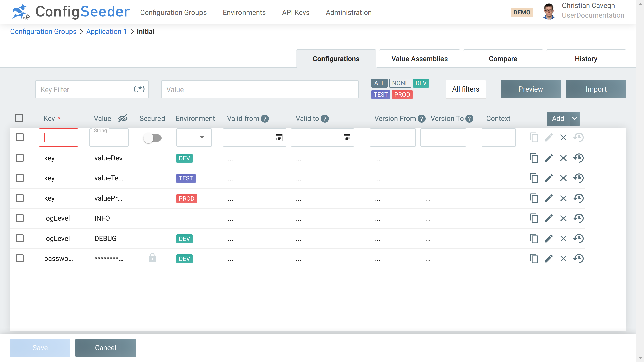Open the Valid to help tooltip
Screen dimensions: 644x362
[x=325, y=119]
